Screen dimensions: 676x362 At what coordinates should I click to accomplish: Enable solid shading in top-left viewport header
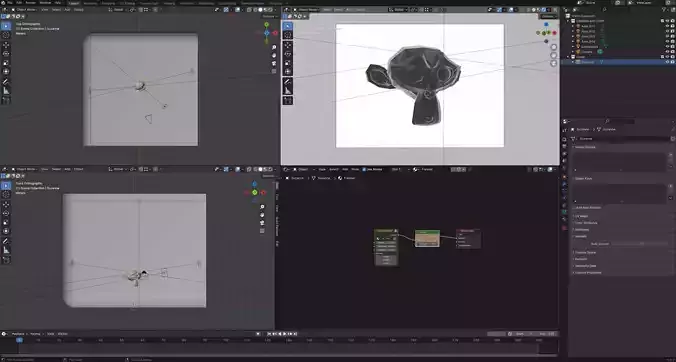[x=260, y=9]
